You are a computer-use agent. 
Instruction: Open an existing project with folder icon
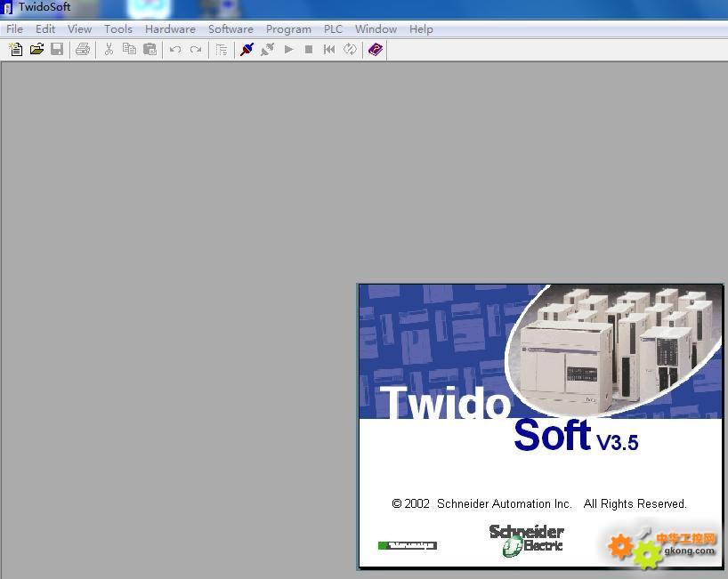pyautogui.click(x=36, y=49)
